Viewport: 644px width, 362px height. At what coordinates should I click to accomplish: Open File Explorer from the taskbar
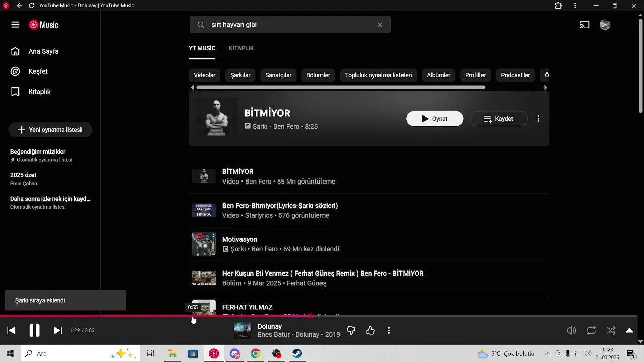click(172, 354)
